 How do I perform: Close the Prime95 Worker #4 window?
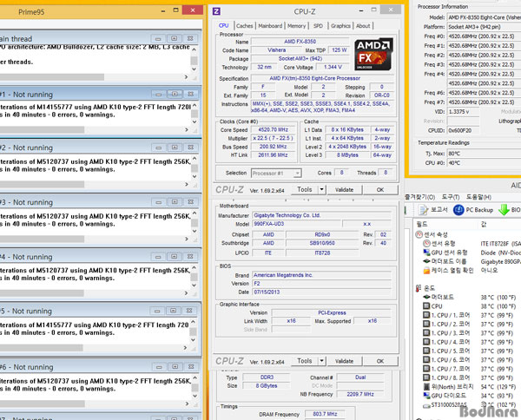point(189,257)
